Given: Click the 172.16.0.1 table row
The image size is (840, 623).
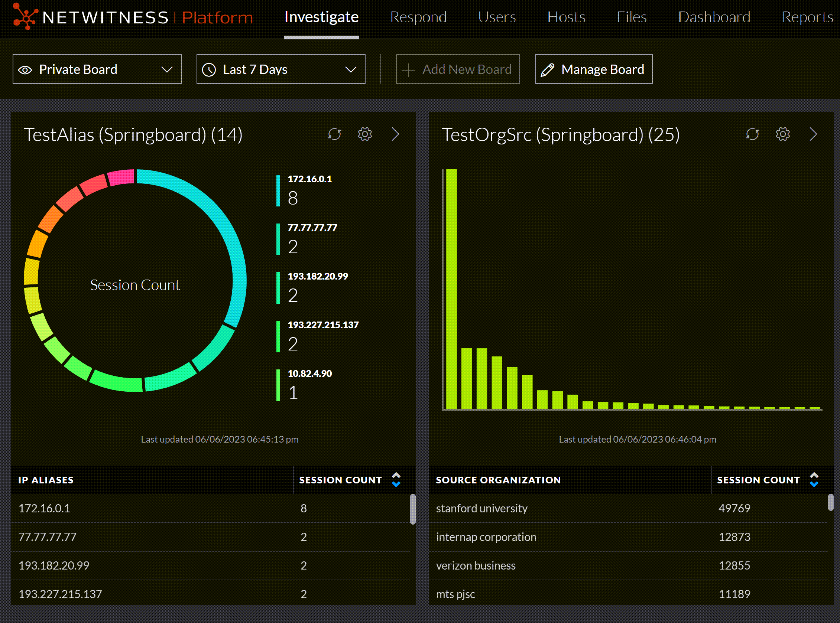Looking at the screenshot, I should [x=211, y=508].
